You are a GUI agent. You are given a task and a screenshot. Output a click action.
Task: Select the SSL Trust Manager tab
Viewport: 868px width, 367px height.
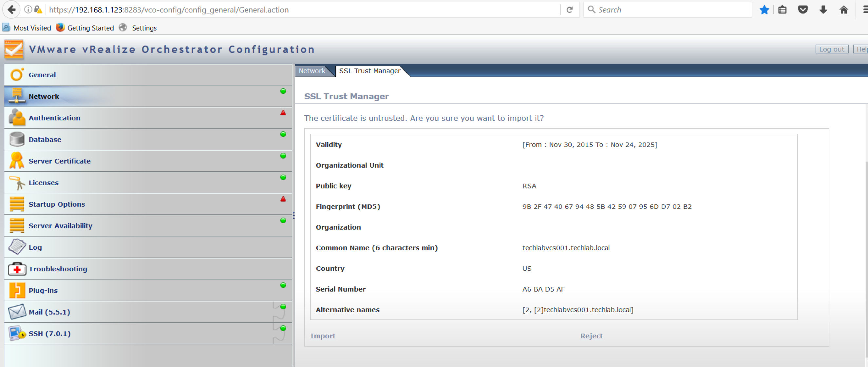tap(370, 71)
